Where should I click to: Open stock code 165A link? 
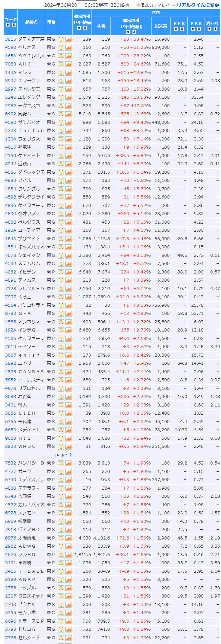point(11,56)
